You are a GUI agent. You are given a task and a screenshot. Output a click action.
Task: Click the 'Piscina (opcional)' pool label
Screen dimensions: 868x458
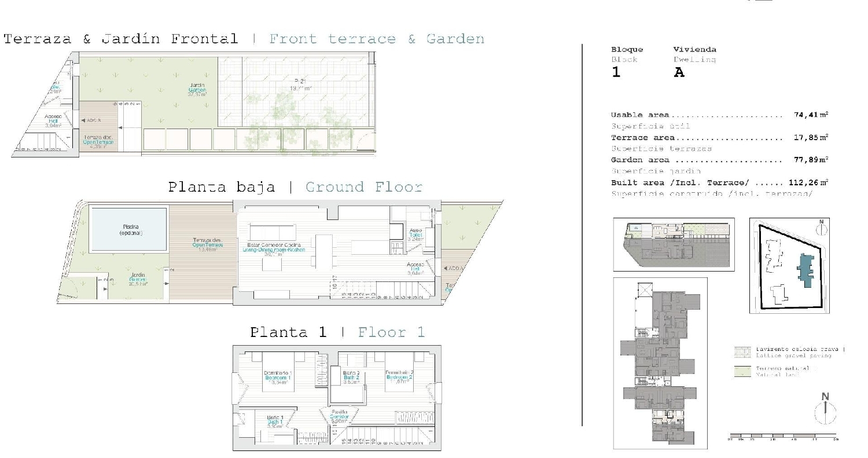pos(131,230)
